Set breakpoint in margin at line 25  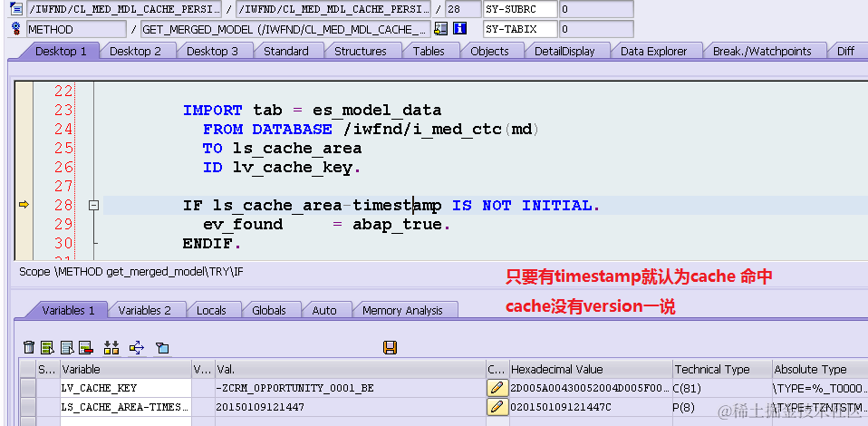[x=24, y=149]
